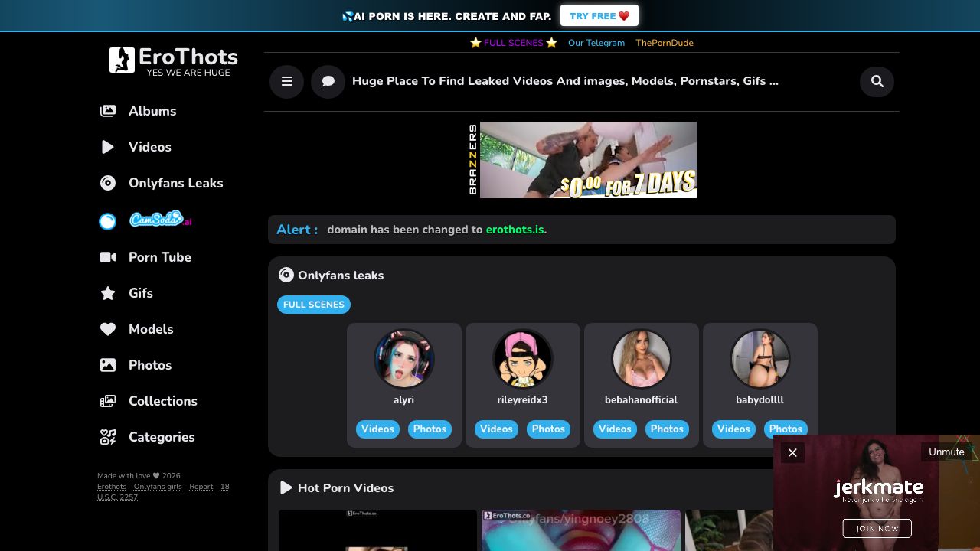Open Collections in the sidebar

(x=149, y=401)
